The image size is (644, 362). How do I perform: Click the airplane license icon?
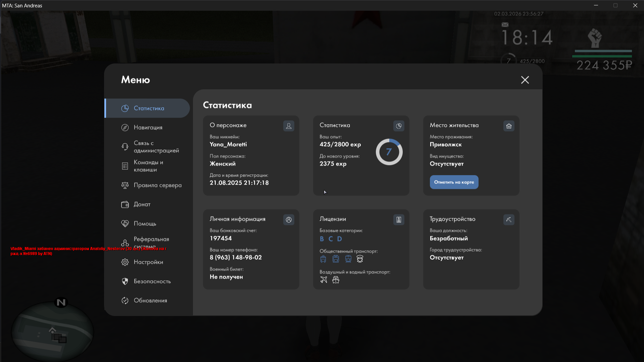pos(324,280)
